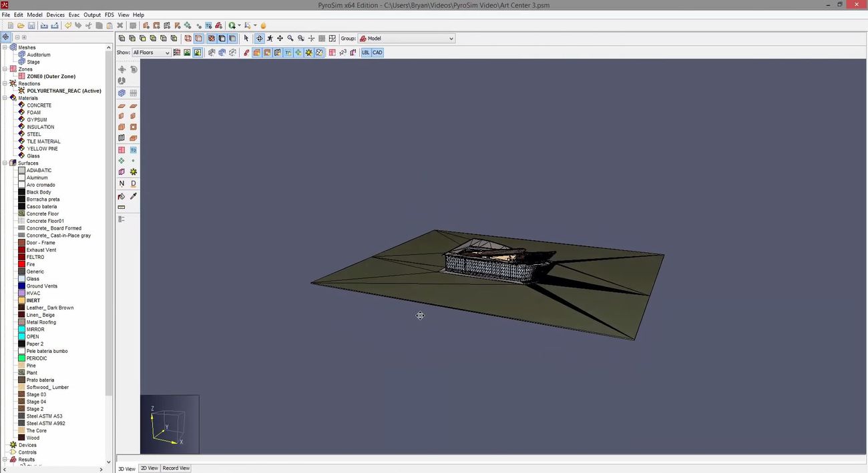868x473 pixels.
Task: Select the Exhaust Vent surface
Action: [41, 250]
